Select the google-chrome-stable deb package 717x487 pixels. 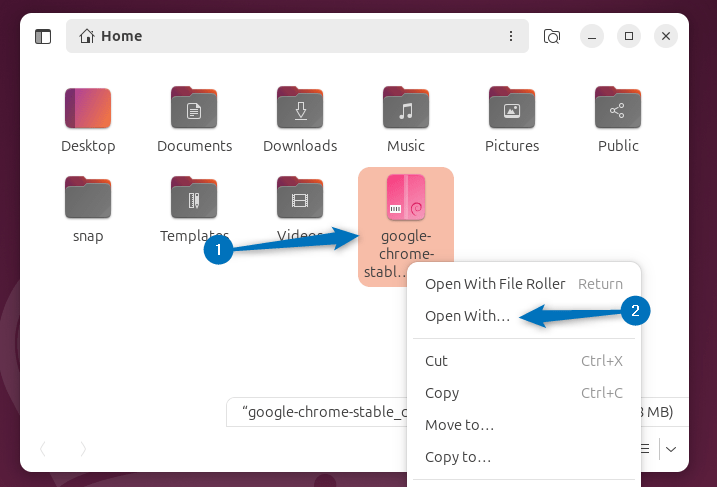click(x=406, y=198)
